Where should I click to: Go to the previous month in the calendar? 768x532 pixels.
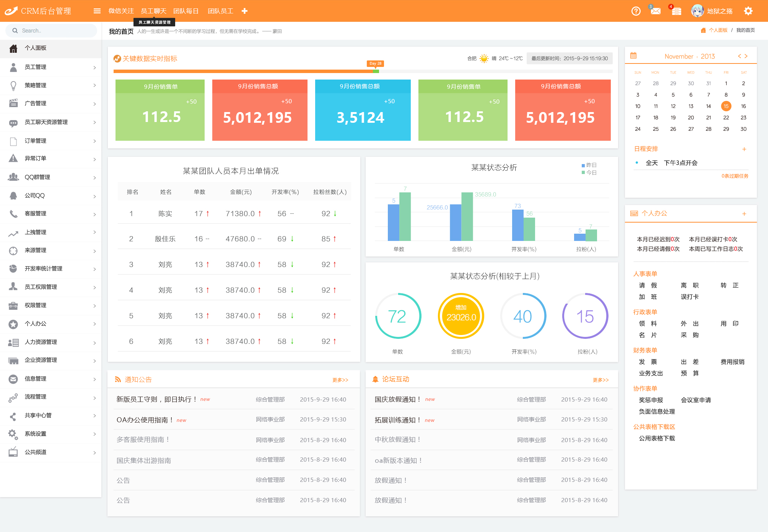[x=739, y=56]
